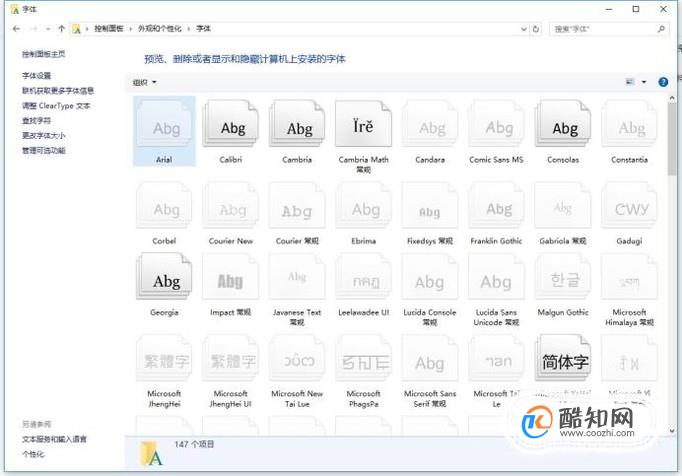
Task: Select the Javanese Text font icon
Action: [298, 277]
